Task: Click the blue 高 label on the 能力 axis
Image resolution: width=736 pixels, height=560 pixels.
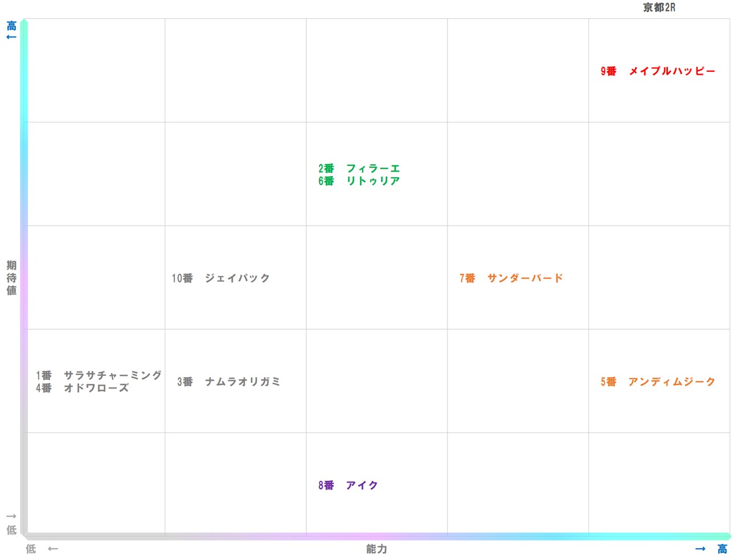Action: tap(722, 549)
